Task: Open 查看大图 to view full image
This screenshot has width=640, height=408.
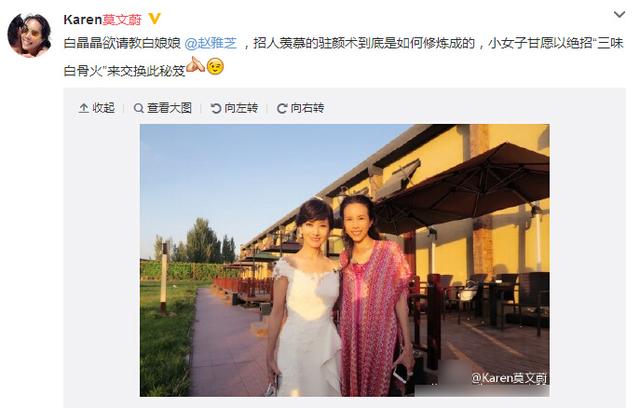Action: coord(162,108)
